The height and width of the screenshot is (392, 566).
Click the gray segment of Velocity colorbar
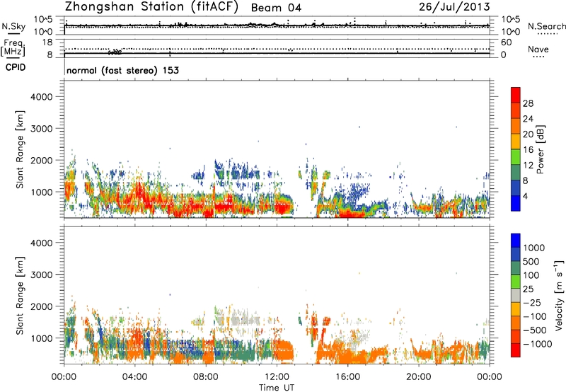point(516,295)
